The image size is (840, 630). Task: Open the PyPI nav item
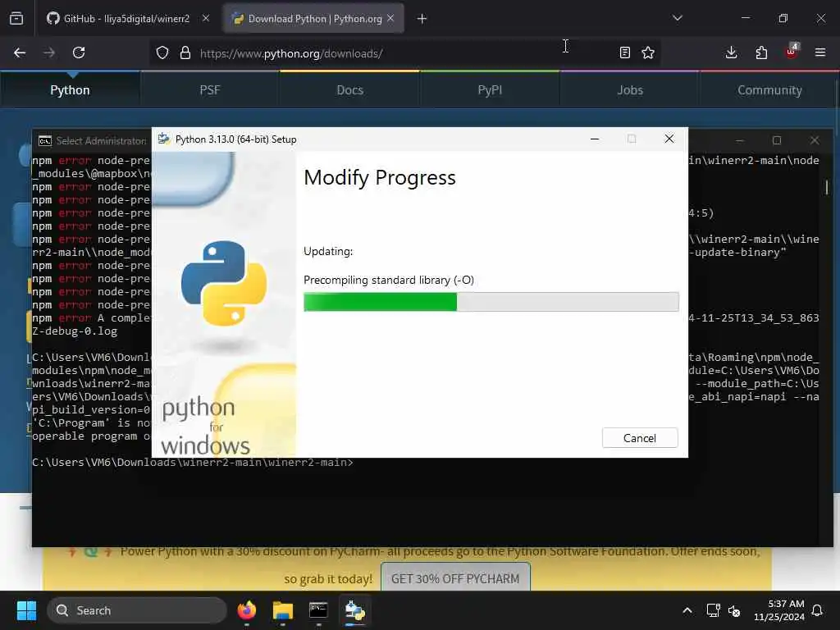490,90
